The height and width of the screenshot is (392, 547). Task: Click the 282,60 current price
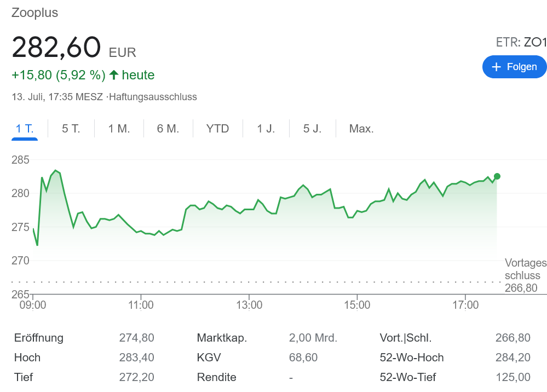point(56,47)
